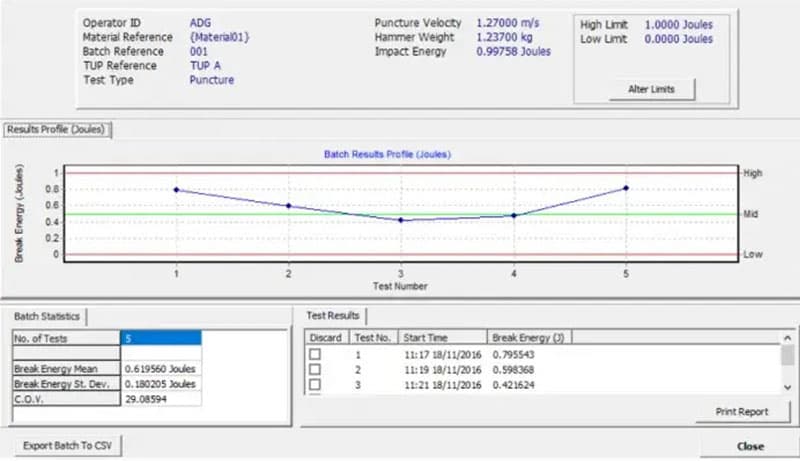Click the Test Number axis label
Viewport: 800px width, 461px height.
[400, 286]
